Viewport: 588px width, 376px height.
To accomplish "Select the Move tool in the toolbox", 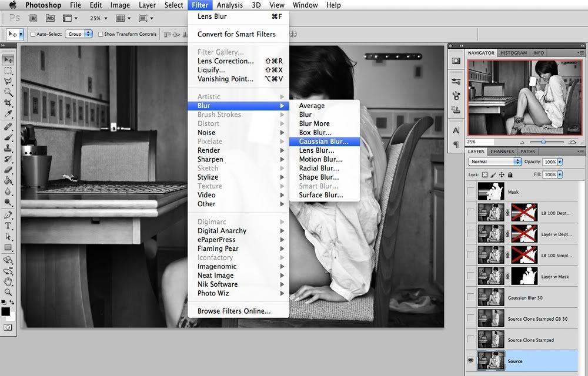I will [8, 60].
